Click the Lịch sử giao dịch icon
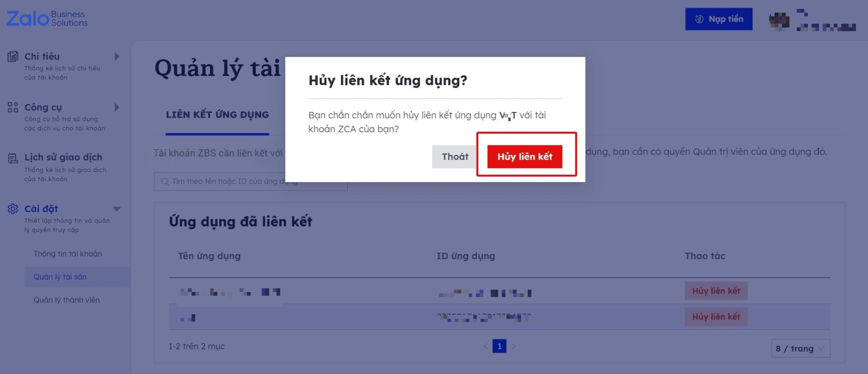 pos(13,158)
